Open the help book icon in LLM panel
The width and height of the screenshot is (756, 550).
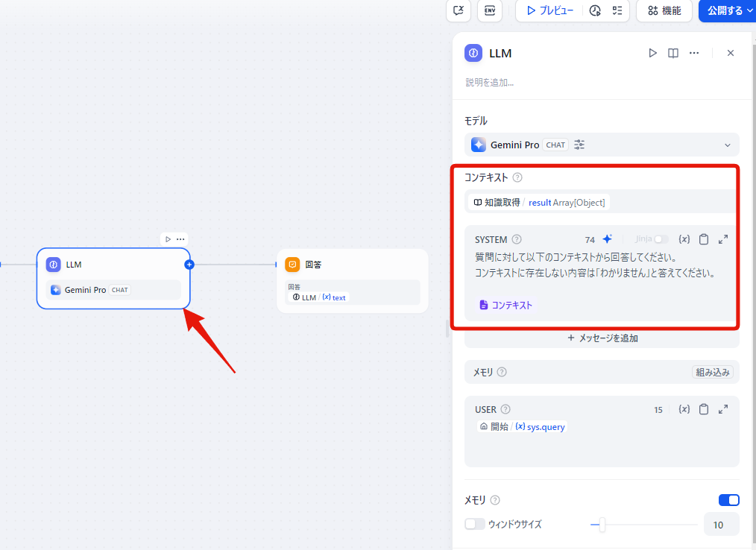tap(673, 53)
